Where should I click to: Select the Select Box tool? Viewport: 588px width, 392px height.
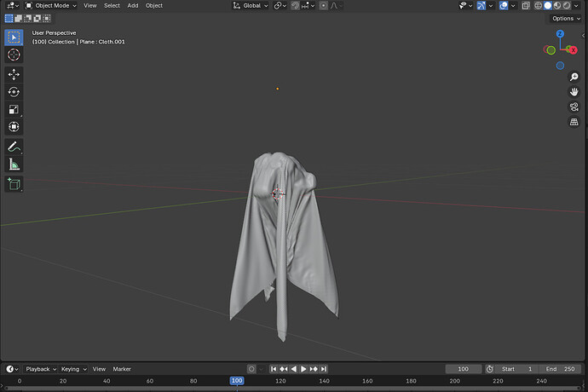14,37
